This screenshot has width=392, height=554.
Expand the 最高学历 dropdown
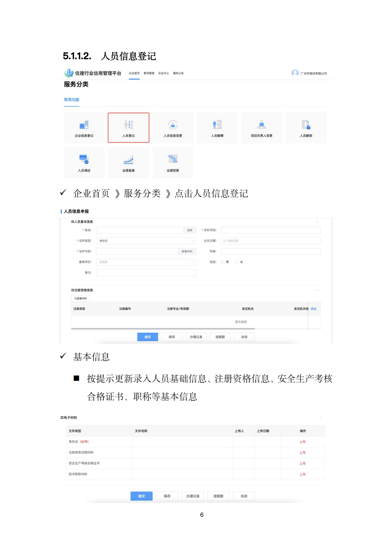146,262
